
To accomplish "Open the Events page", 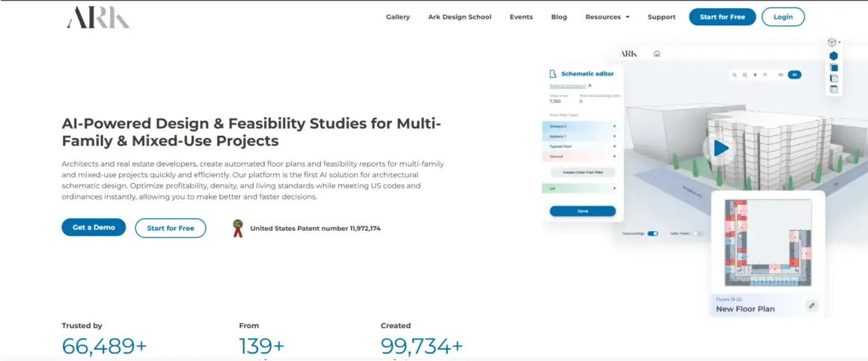I will click(521, 17).
